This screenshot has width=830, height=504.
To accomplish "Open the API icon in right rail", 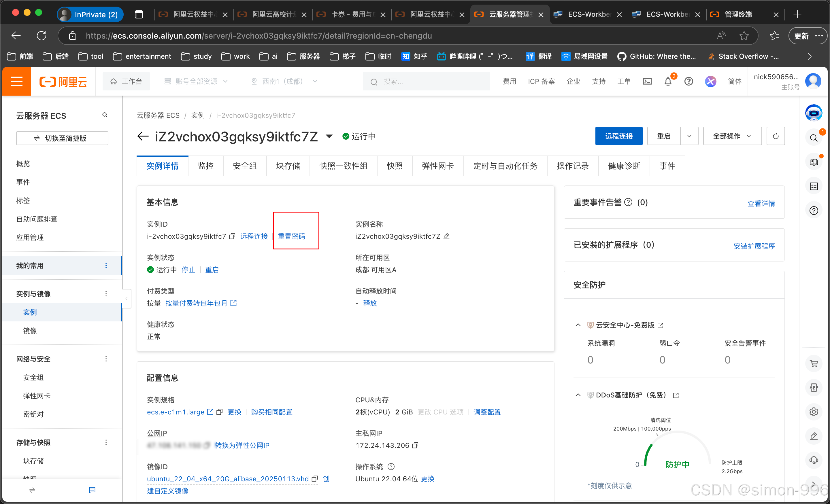I will click(814, 388).
